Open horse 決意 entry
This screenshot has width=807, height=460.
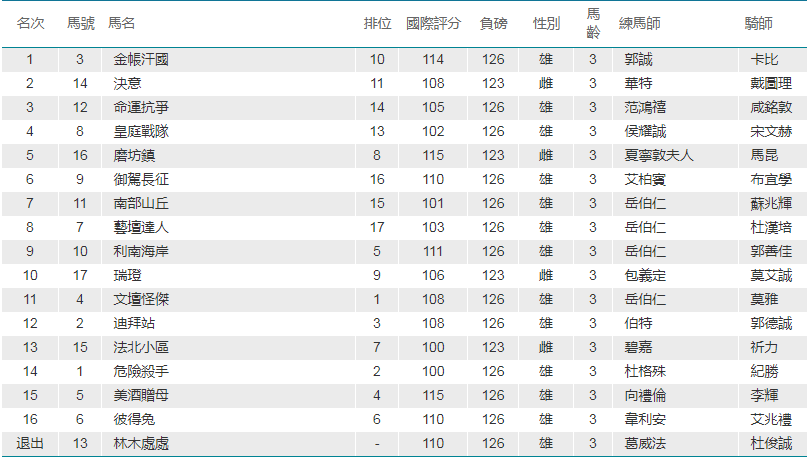127,83
